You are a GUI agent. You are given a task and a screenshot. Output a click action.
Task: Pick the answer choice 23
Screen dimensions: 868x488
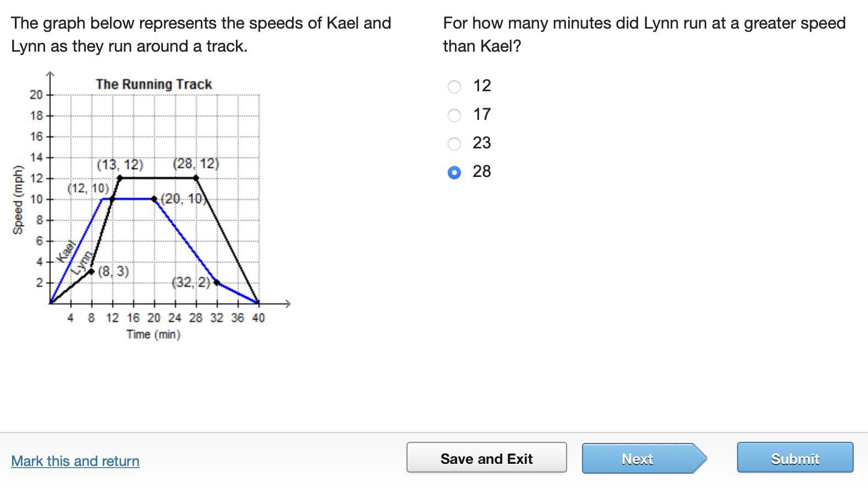click(x=454, y=143)
